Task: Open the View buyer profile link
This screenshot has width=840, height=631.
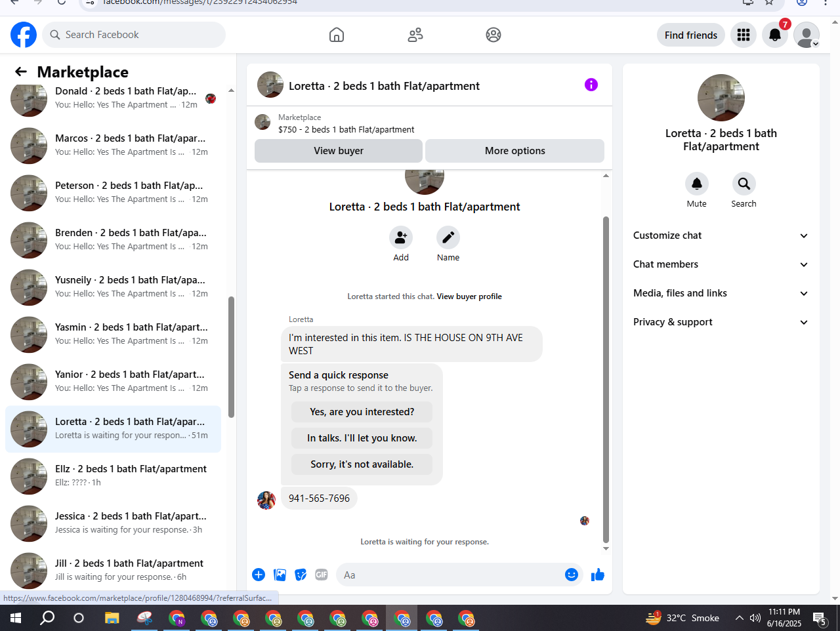Action: pos(469,296)
